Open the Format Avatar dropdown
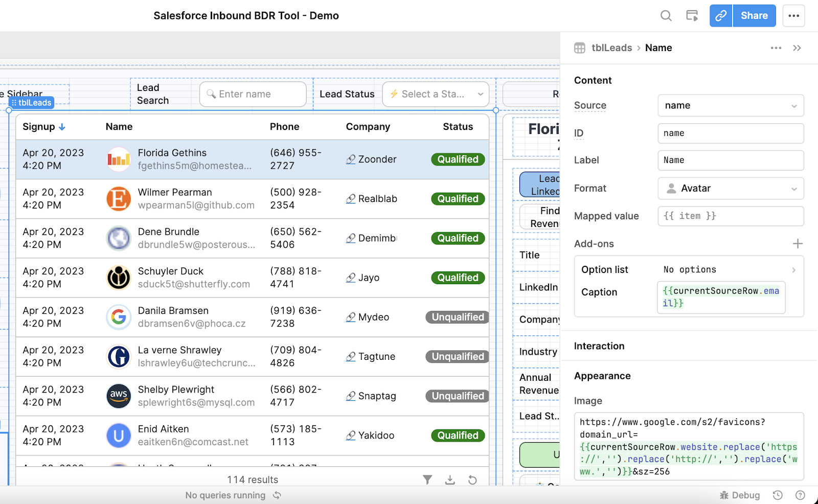 tap(731, 189)
